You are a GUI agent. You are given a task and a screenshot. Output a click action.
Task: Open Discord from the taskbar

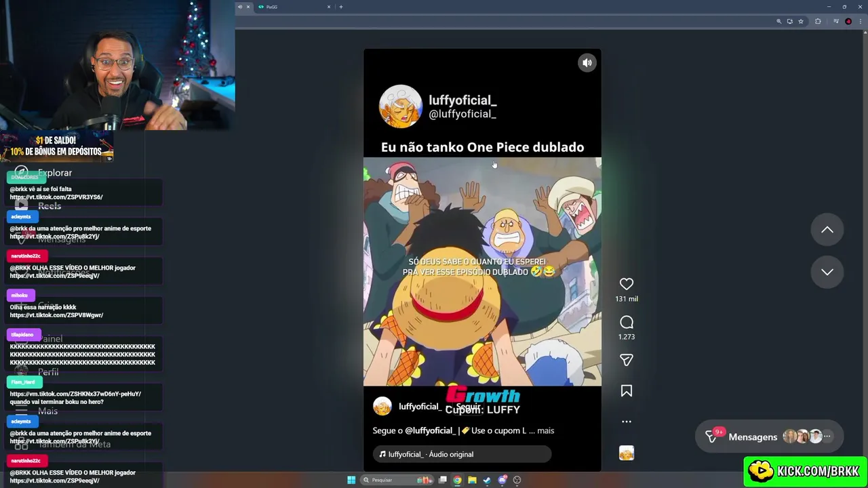502,480
